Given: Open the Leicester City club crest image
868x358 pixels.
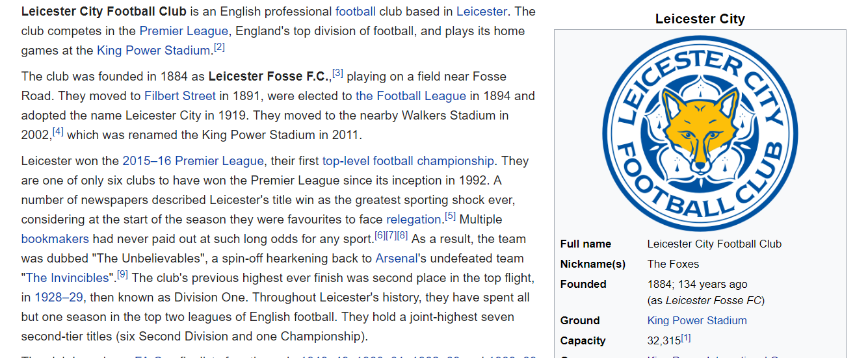Looking at the screenshot, I should click(x=700, y=133).
